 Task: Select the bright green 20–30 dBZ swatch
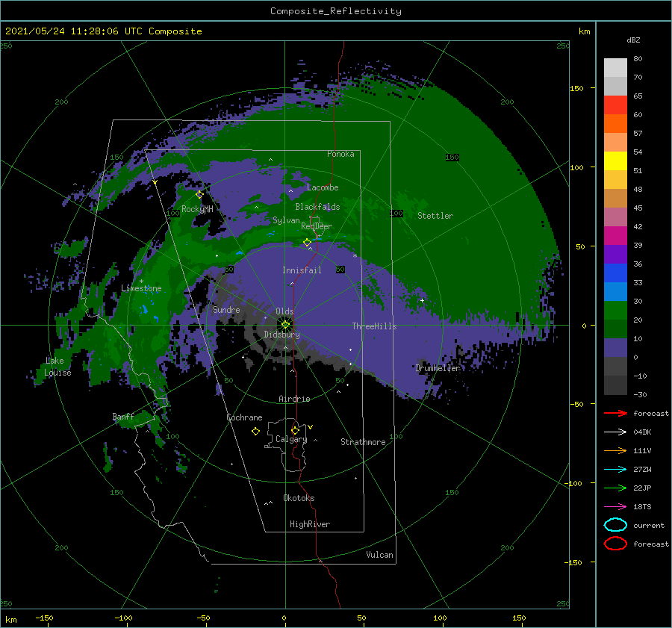615,311
